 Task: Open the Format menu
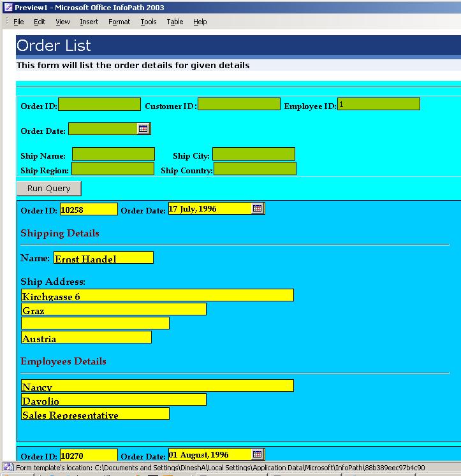119,22
